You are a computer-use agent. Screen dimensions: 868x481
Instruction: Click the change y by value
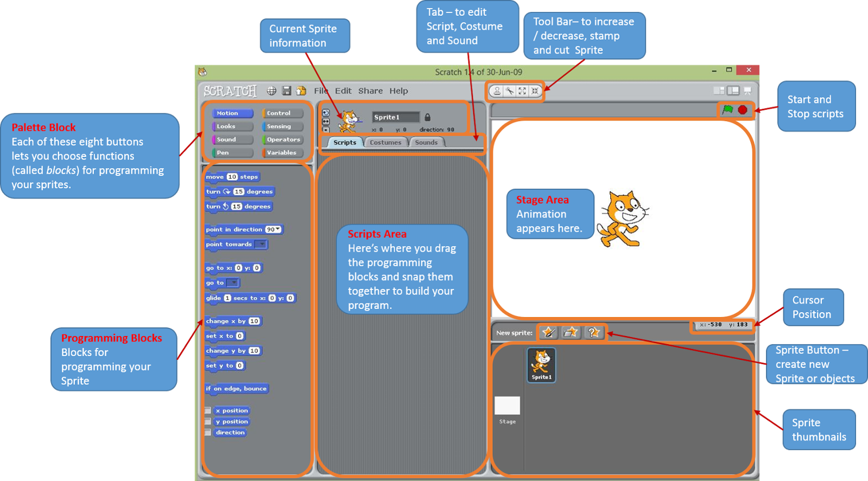254,351
